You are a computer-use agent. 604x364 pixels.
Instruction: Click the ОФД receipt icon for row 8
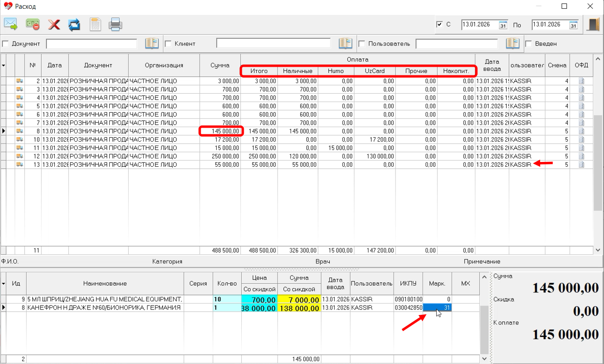pyautogui.click(x=581, y=131)
